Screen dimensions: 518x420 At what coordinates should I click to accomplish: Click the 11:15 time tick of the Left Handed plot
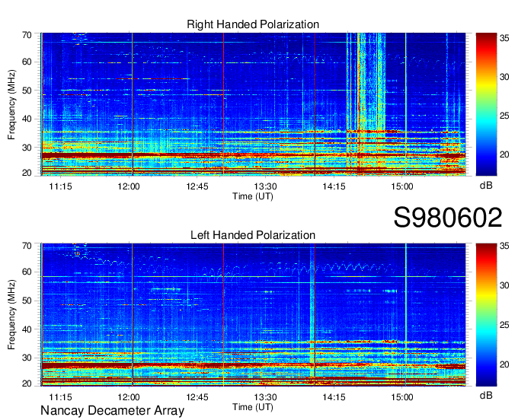[x=60, y=397]
